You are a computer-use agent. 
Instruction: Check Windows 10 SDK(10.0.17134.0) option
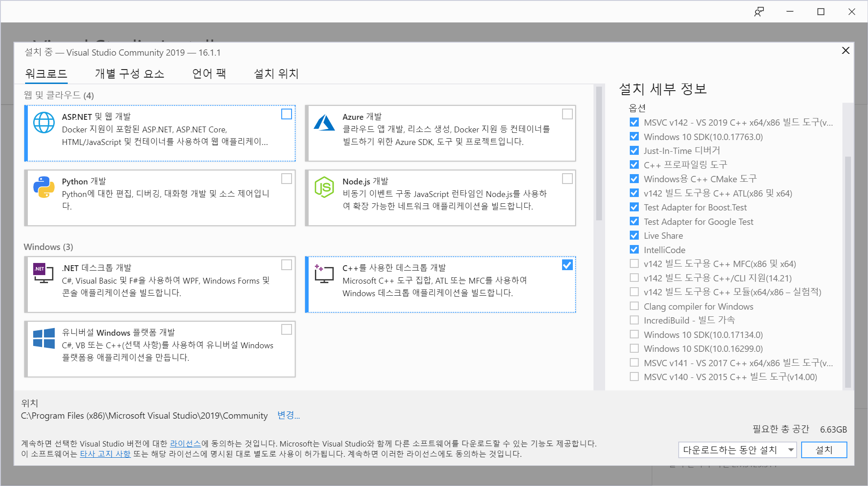tap(634, 334)
